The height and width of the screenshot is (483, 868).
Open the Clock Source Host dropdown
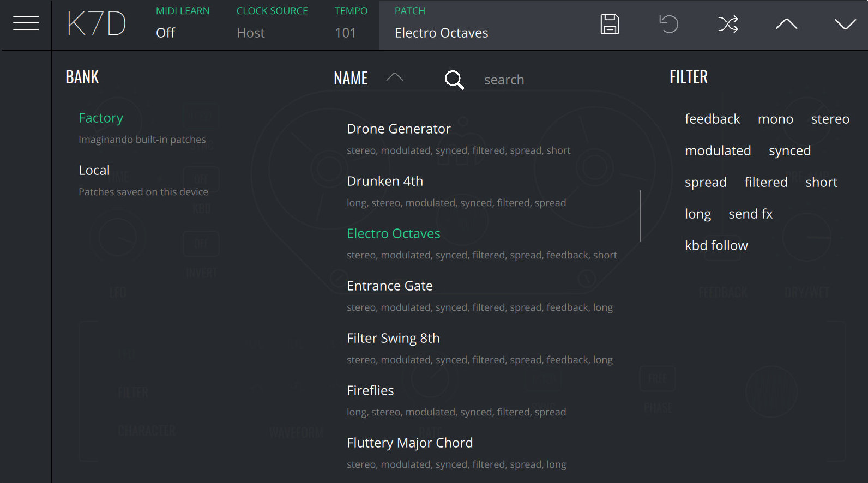coord(251,33)
